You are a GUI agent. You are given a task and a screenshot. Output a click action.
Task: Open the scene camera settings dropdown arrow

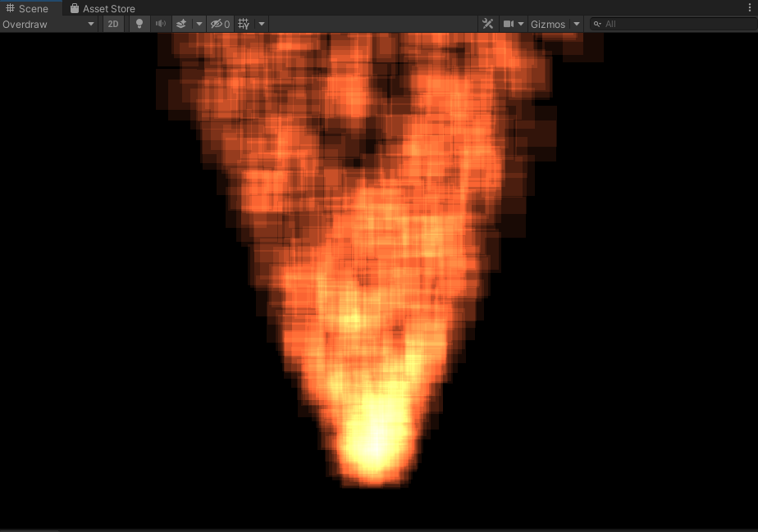[x=521, y=24]
